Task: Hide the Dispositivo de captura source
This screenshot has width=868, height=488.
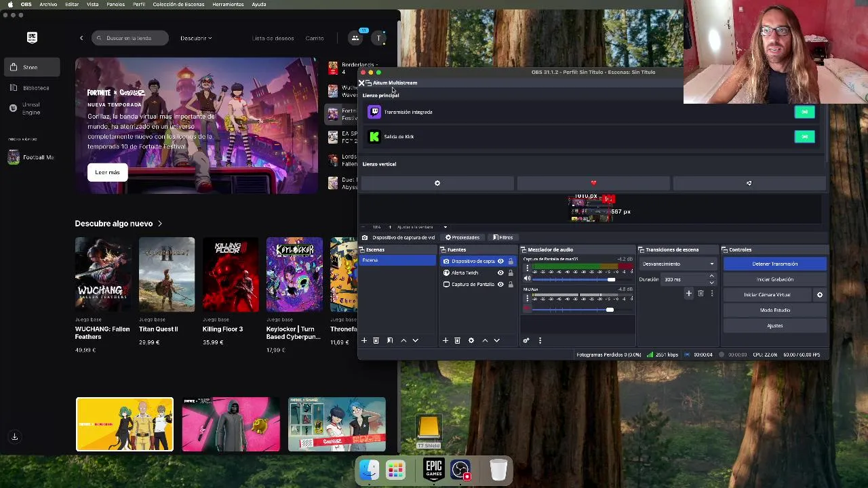Action: point(500,261)
